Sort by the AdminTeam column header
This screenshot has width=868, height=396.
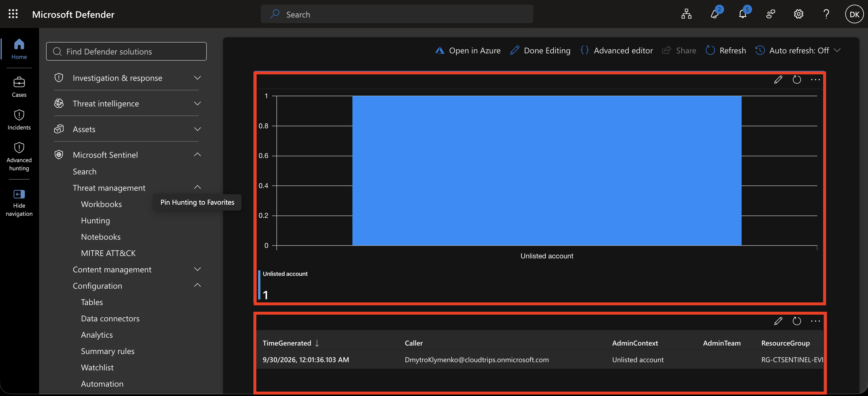[x=722, y=343]
